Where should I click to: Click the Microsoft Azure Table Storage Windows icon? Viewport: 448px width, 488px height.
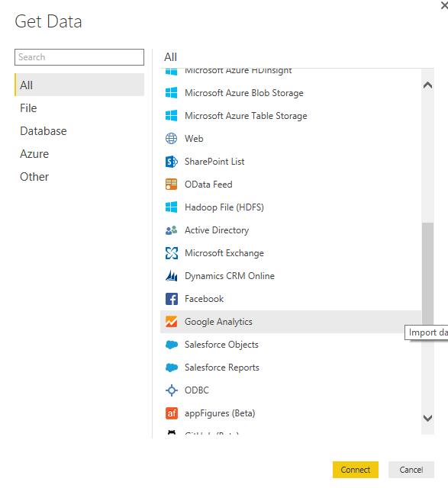[x=172, y=116]
